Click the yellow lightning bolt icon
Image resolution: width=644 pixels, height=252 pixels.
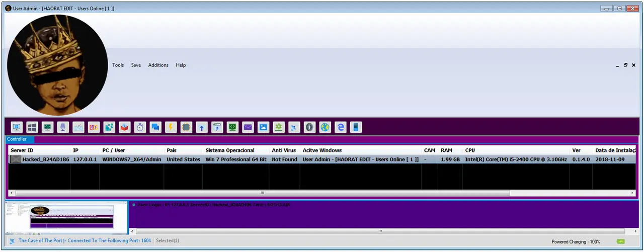(171, 127)
